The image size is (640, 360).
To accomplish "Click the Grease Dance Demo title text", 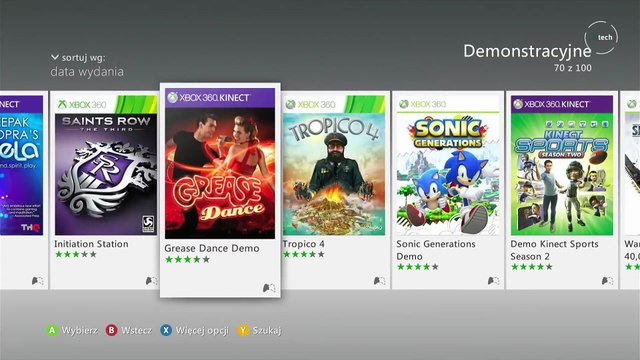I will 212,248.
